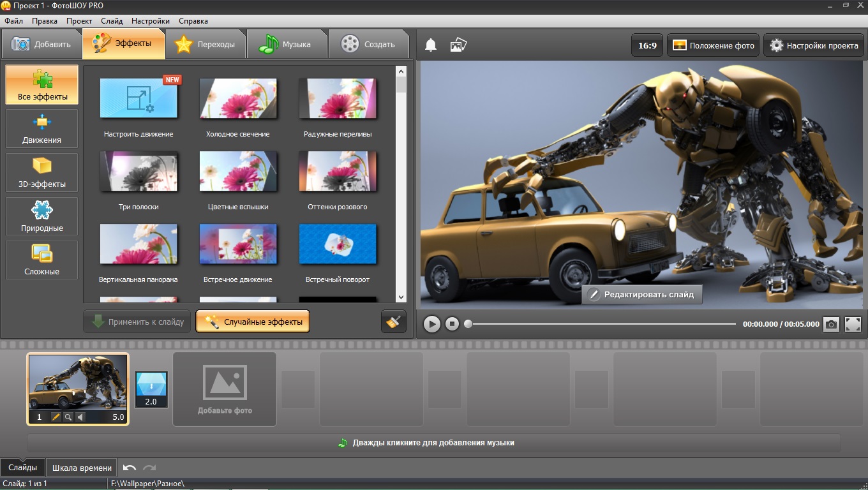Open the Проект menu
The height and width of the screenshot is (490, 868).
[79, 21]
